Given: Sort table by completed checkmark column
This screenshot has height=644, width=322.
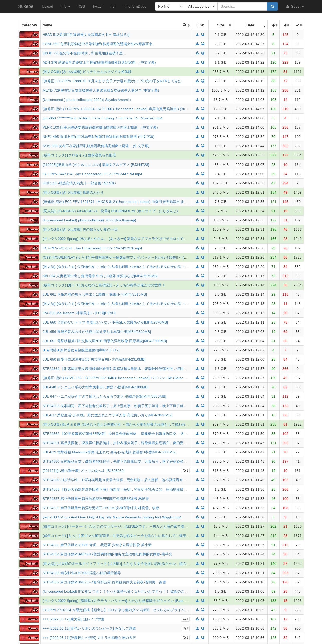Looking at the screenshot, I should 298,25.
